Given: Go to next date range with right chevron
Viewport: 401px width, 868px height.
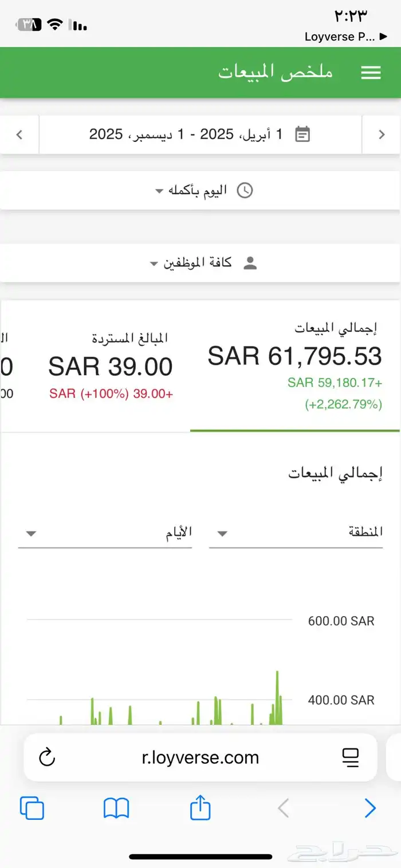Looking at the screenshot, I should 381,134.
